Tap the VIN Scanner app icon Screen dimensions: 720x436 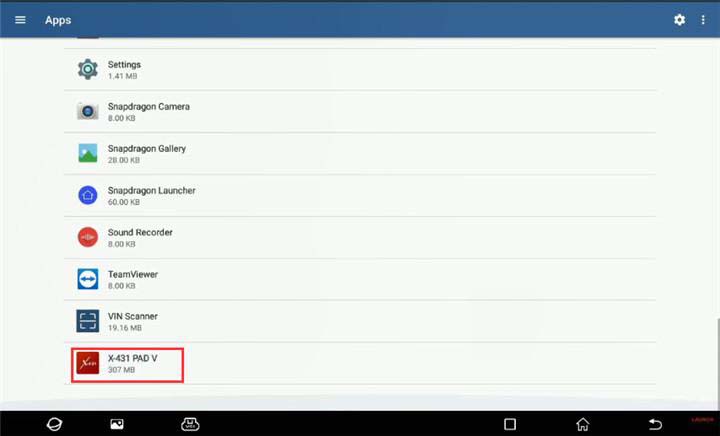pyautogui.click(x=87, y=321)
